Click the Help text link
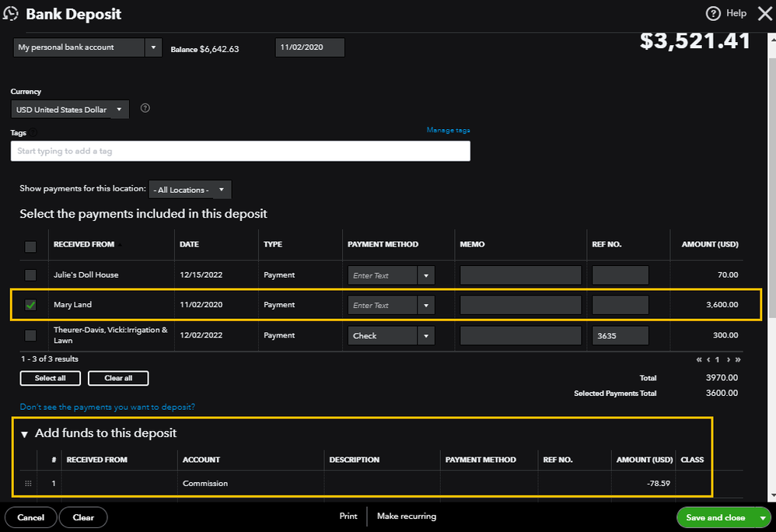 [x=736, y=13]
